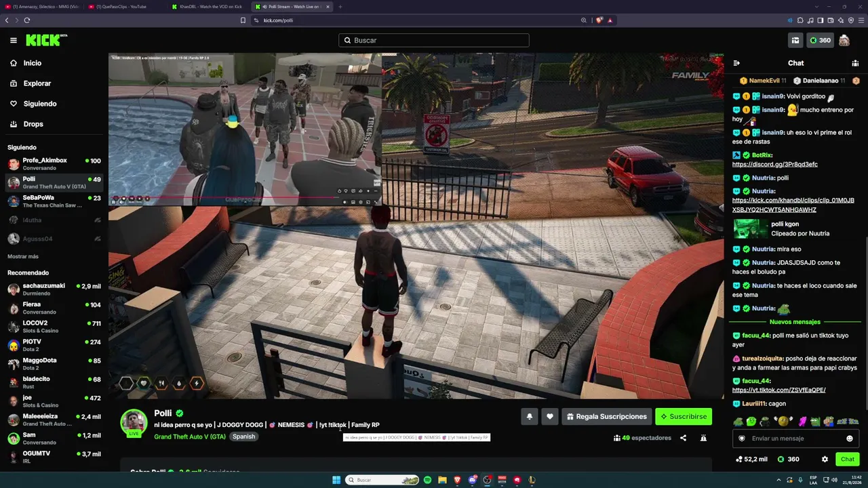Collapse the chat panel with the arrow icon
The height and width of the screenshot is (488, 868).
[x=736, y=63]
